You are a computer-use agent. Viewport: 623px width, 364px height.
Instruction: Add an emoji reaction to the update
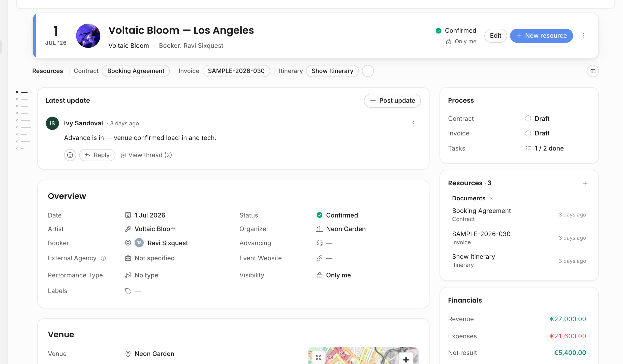[x=70, y=155]
